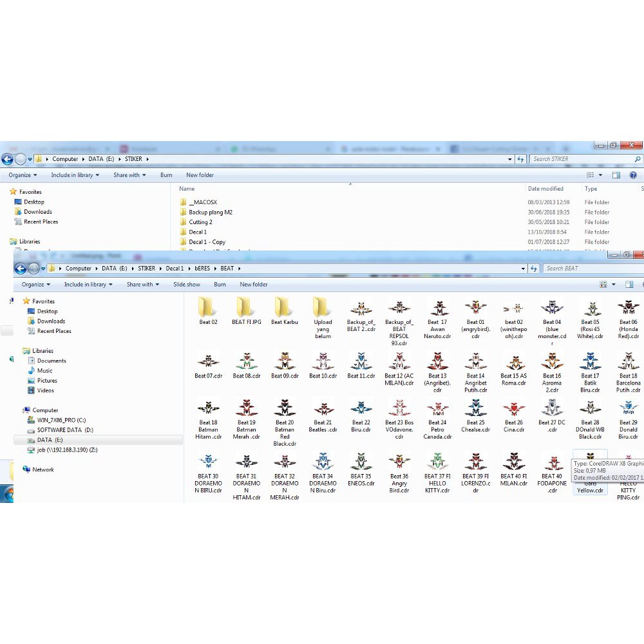This screenshot has height=644, width=644.
Task: Select DATA (E:) drive in navigation pane
Action: coord(50,440)
